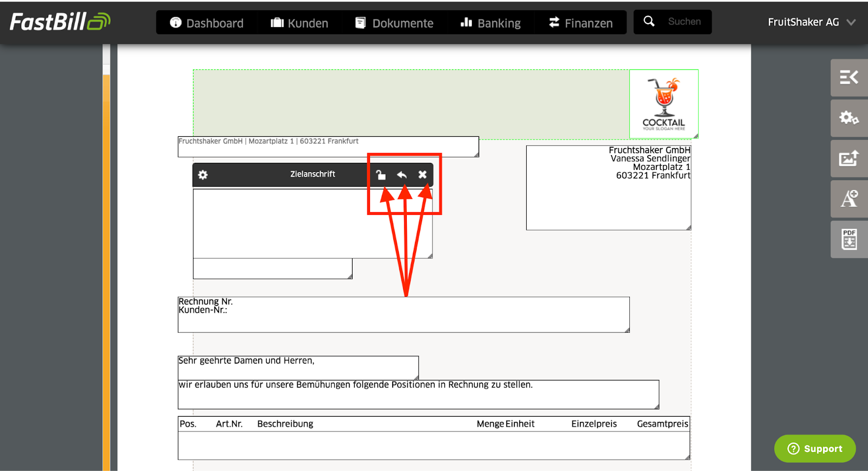
Task: Click the Einzelpreis column header
Action: pos(594,424)
